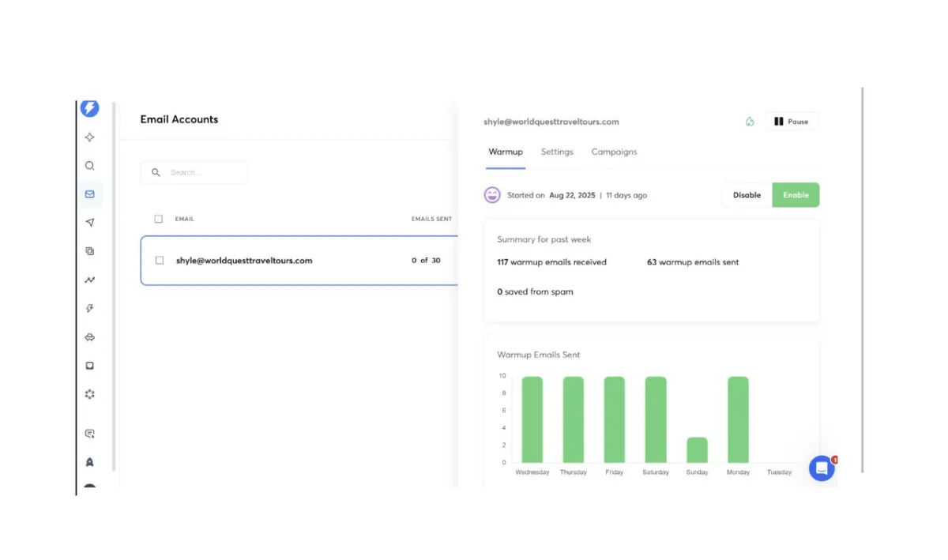Screen dimensions: 948x560
Task: Open the inbox tray sidebar icon
Action: tap(90, 366)
